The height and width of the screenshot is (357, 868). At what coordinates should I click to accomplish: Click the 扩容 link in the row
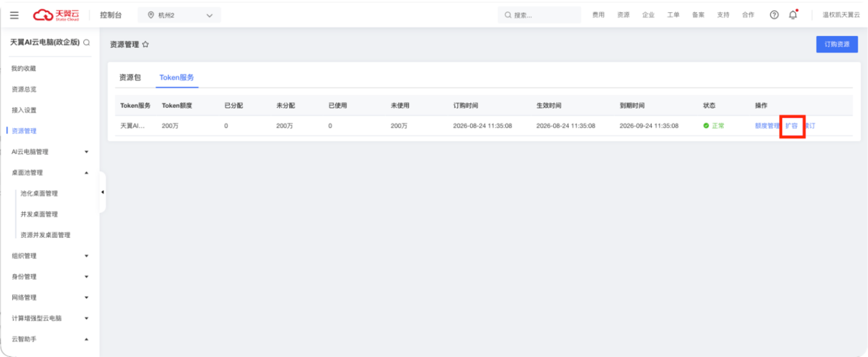(791, 126)
